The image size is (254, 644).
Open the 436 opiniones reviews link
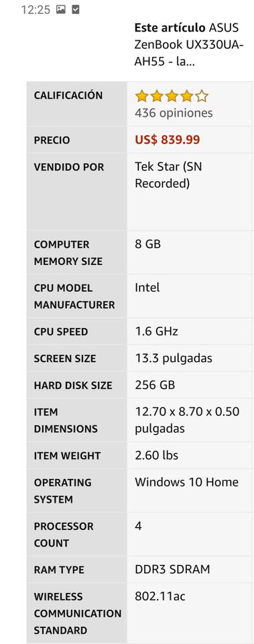pyautogui.click(x=174, y=113)
